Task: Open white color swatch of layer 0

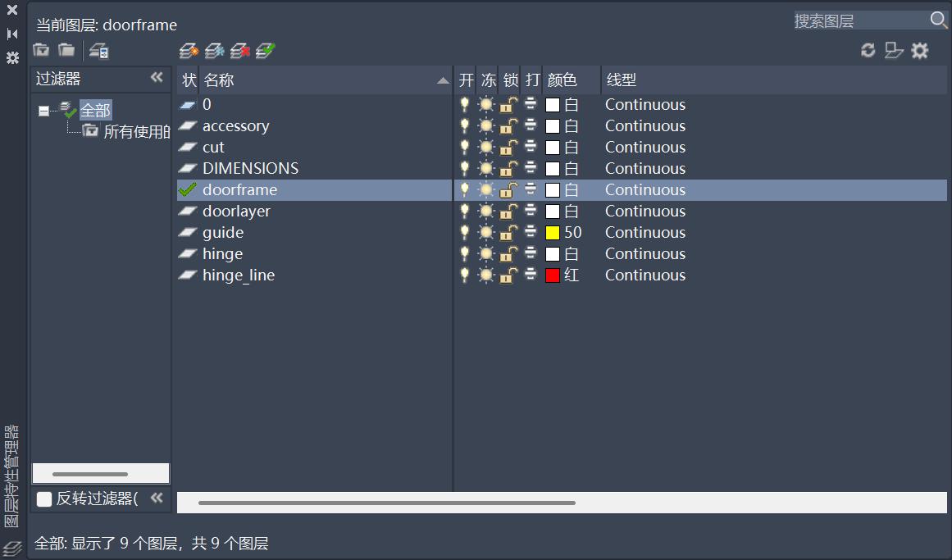Action: coord(553,104)
